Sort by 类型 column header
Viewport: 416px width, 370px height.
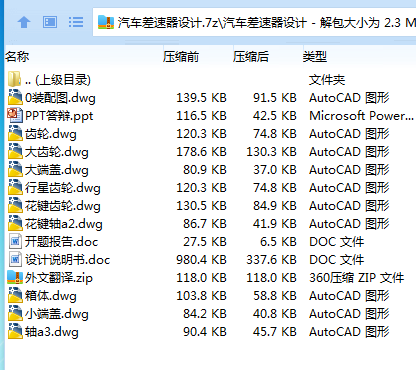(x=315, y=57)
